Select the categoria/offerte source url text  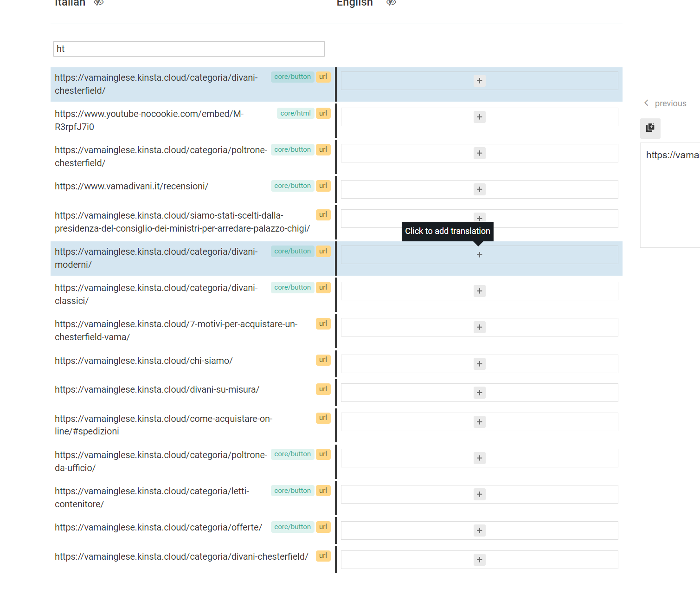(x=158, y=527)
